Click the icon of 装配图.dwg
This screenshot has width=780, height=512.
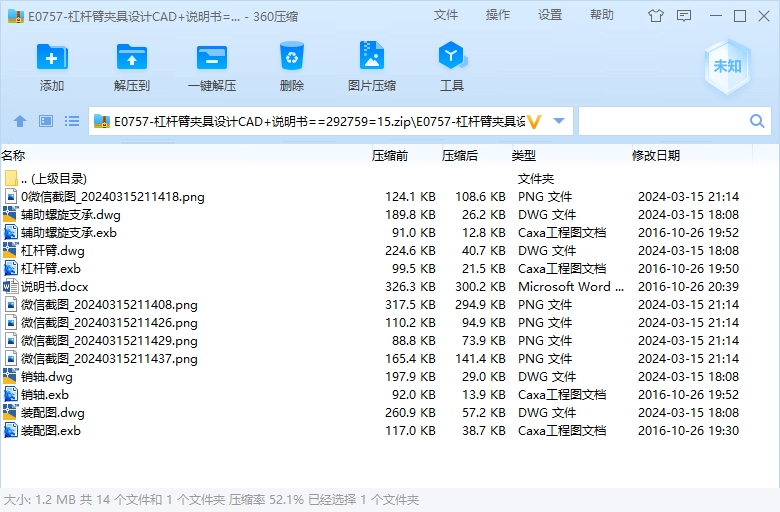[10, 412]
